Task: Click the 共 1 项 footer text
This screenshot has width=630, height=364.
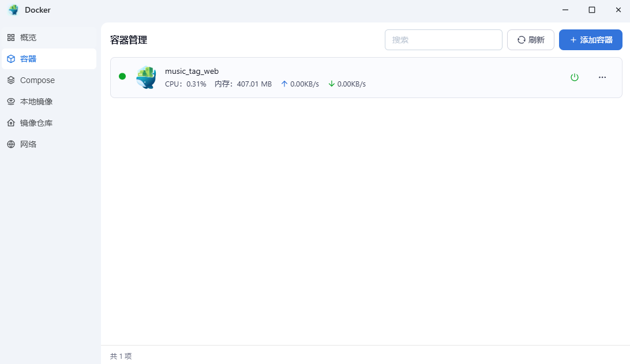Action: 121,356
